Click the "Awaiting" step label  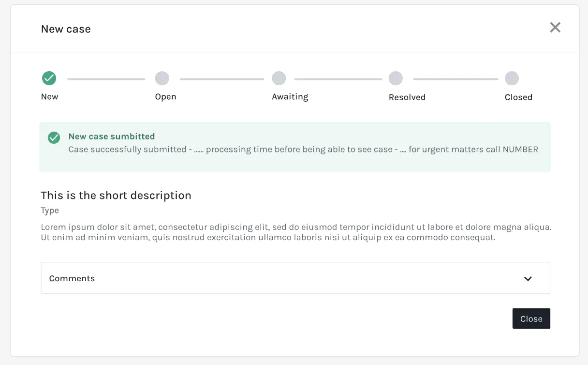point(290,97)
